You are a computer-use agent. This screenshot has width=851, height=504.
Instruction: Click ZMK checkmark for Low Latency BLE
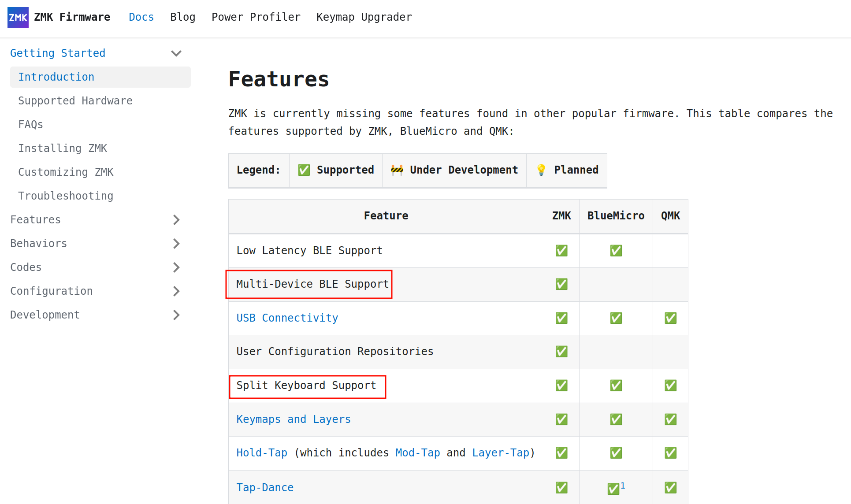pyautogui.click(x=561, y=251)
